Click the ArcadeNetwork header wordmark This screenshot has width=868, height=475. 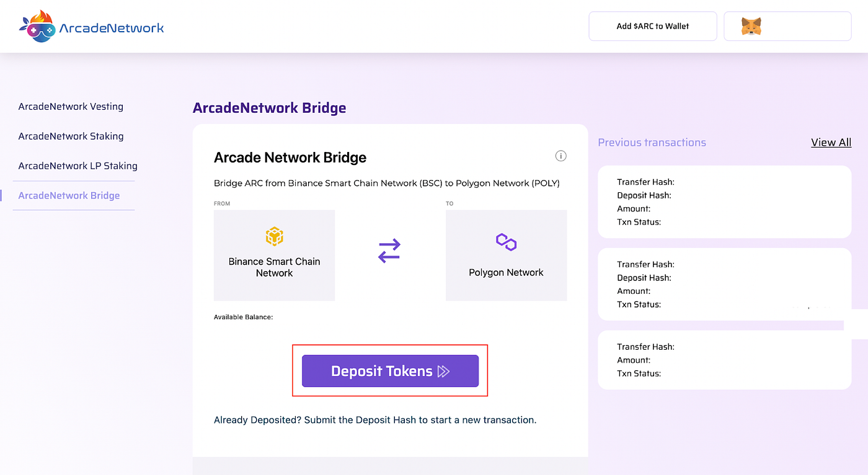[112, 28]
